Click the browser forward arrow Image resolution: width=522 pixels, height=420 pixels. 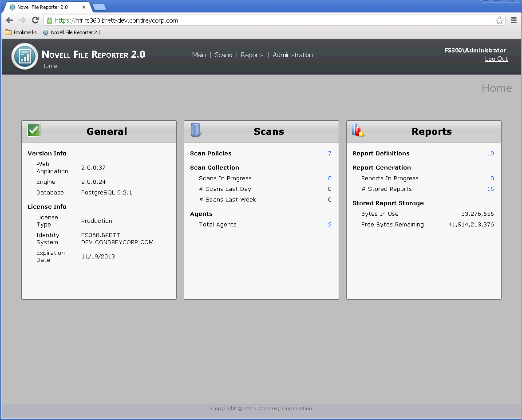[x=22, y=20]
